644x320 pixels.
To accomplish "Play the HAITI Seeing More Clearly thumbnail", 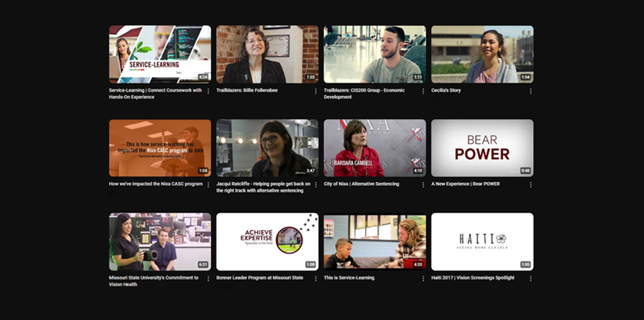I will click(482, 241).
